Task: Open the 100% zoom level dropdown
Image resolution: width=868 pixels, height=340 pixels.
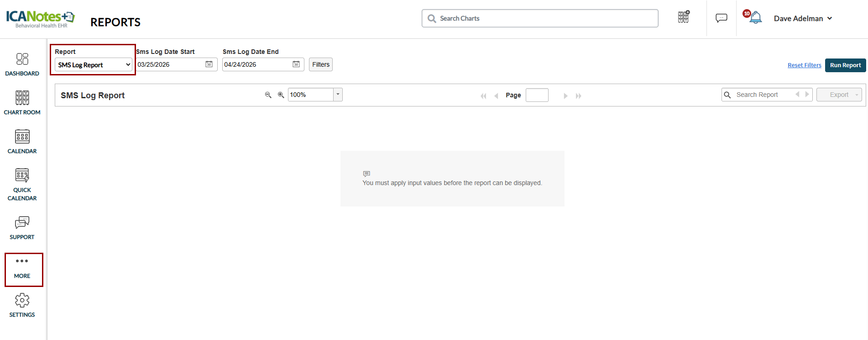Action: 338,95
